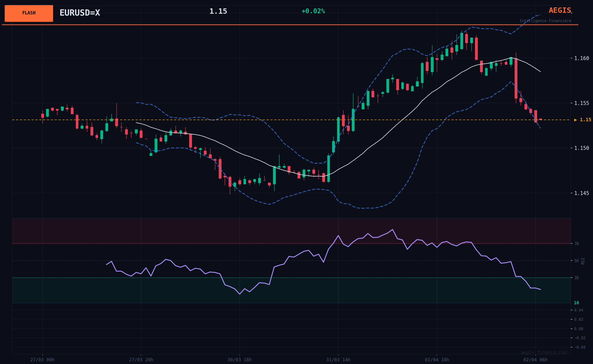Click the Intelligence Financière subtitle

tap(545, 21)
